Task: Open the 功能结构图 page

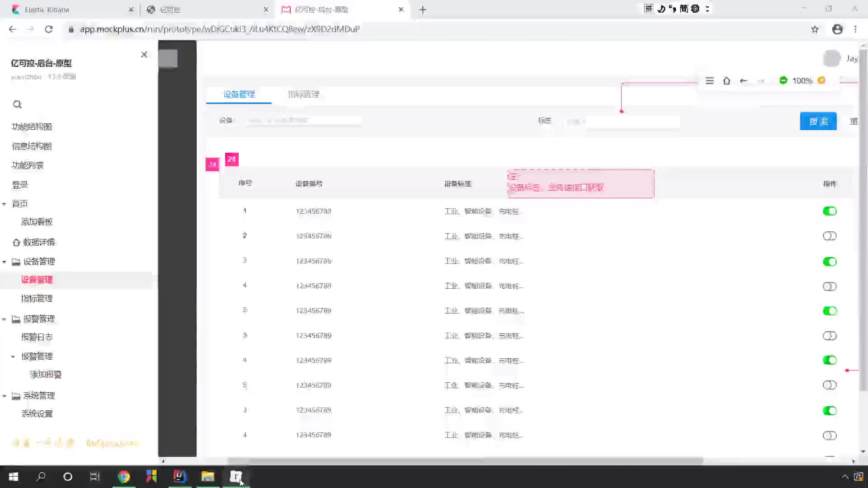Action: tap(31, 127)
